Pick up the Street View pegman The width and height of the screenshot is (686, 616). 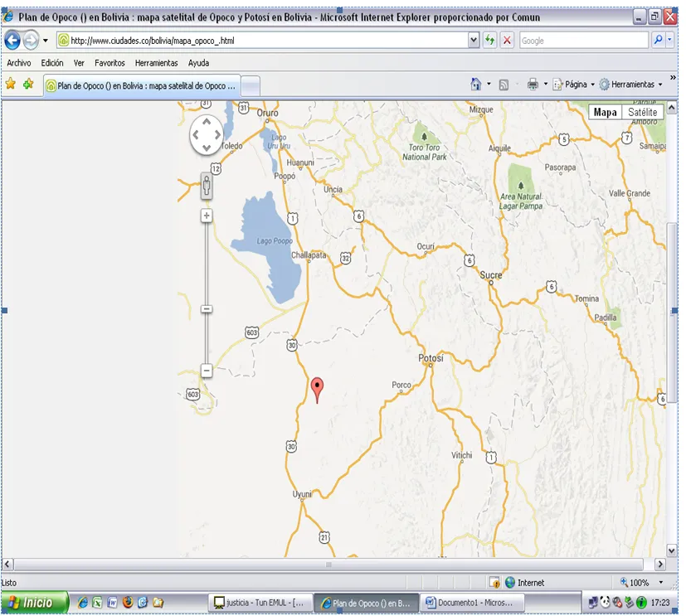click(207, 186)
